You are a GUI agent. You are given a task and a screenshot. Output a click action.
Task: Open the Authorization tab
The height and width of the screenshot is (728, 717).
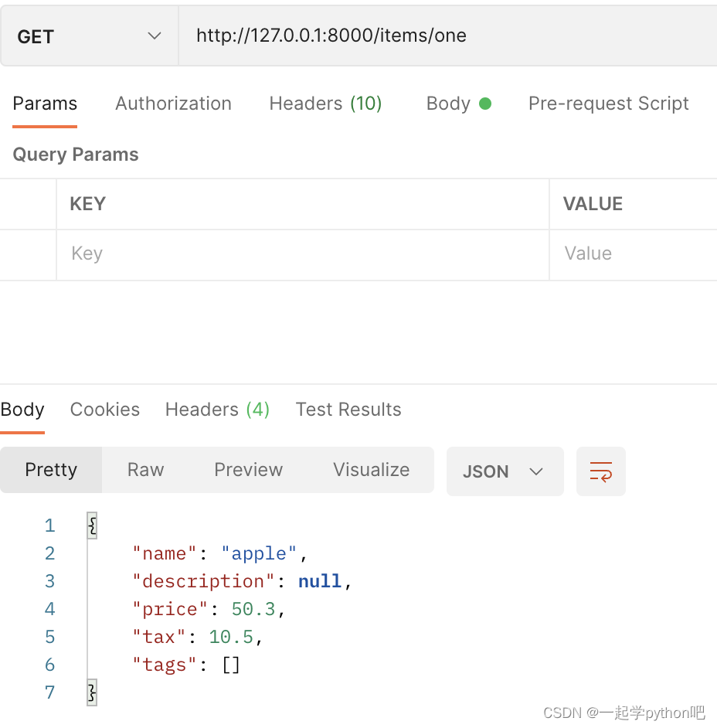(x=173, y=104)
